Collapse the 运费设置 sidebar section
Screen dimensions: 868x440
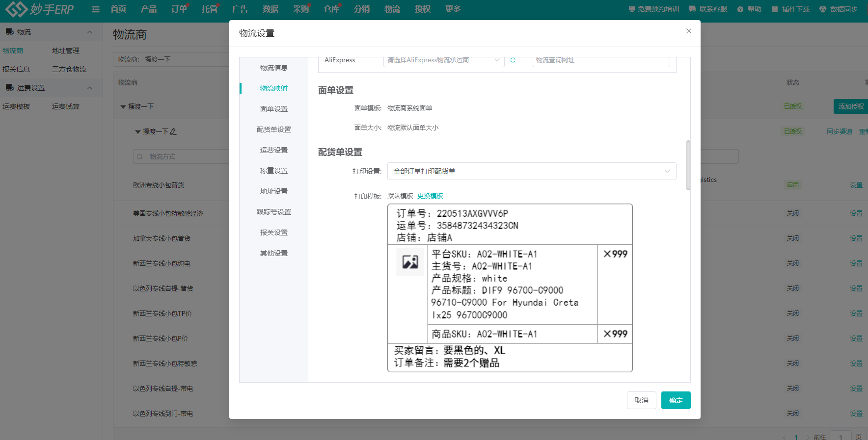coord(89,88)
